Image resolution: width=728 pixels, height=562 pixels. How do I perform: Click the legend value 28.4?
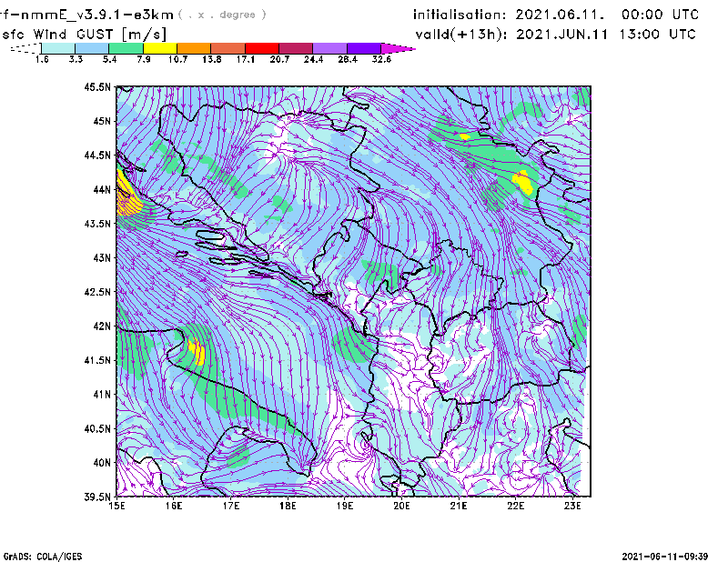click(x=348, y=59)
